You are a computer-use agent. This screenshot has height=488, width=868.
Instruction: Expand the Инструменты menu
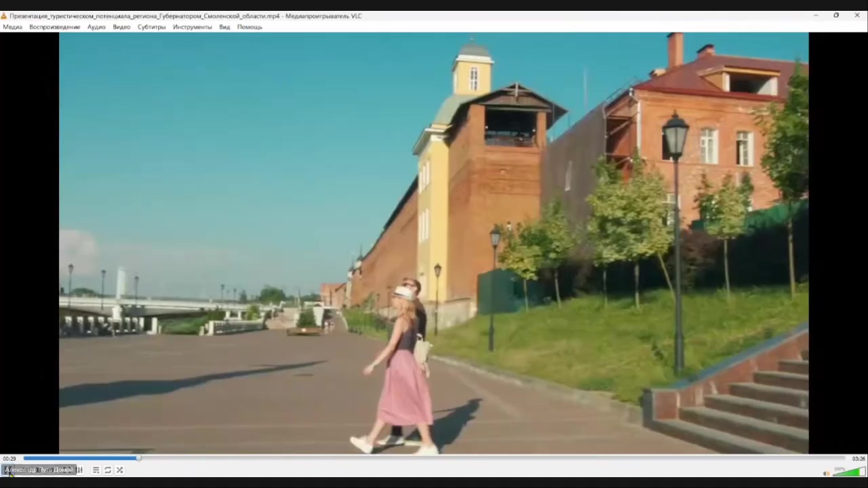(192, 27)
